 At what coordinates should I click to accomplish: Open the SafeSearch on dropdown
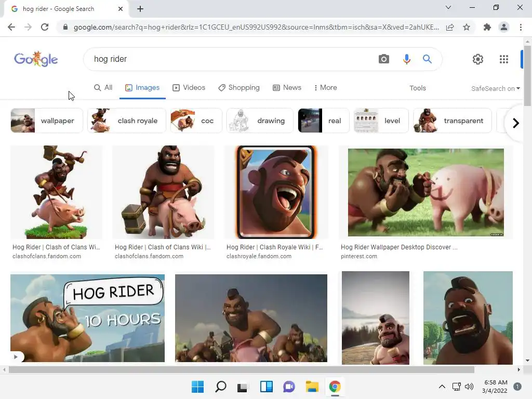[x=496, y=88]
